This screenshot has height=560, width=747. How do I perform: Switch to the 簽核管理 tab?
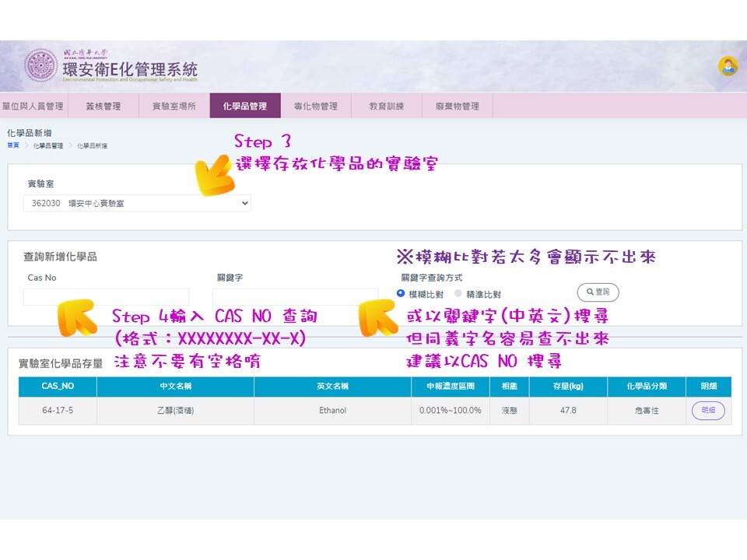pos(103,106)
